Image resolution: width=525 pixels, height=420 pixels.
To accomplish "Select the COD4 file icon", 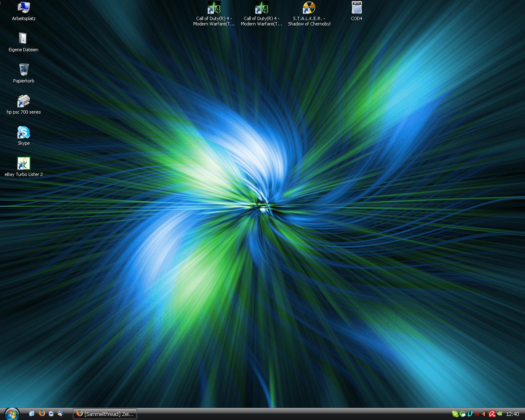I will tap(356, 11).
